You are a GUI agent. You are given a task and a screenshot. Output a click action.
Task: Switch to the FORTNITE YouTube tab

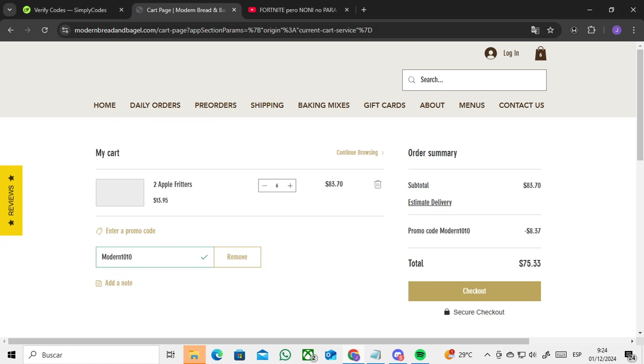298,10
